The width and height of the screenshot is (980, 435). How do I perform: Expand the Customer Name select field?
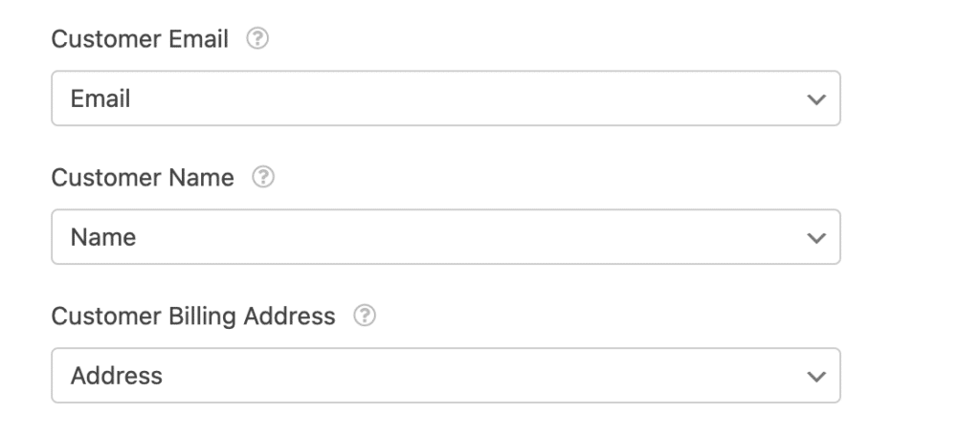click(445, 237)
